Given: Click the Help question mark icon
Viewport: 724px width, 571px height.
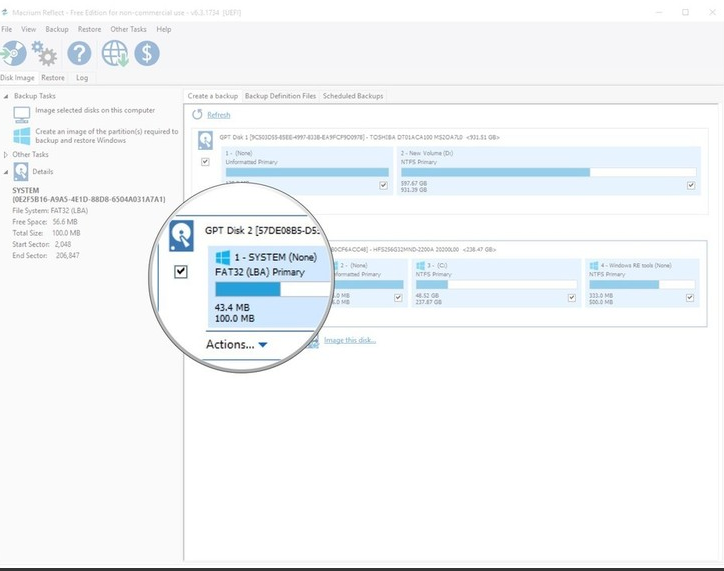Looking at the screenshot, I should tap(80, 53).
